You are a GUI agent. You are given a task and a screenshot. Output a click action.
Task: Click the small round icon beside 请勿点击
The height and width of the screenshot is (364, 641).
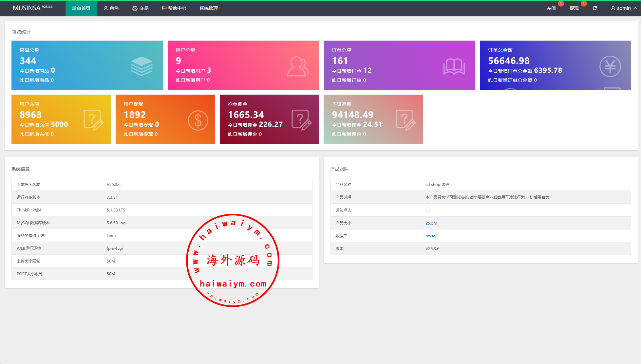coord(428,210)
